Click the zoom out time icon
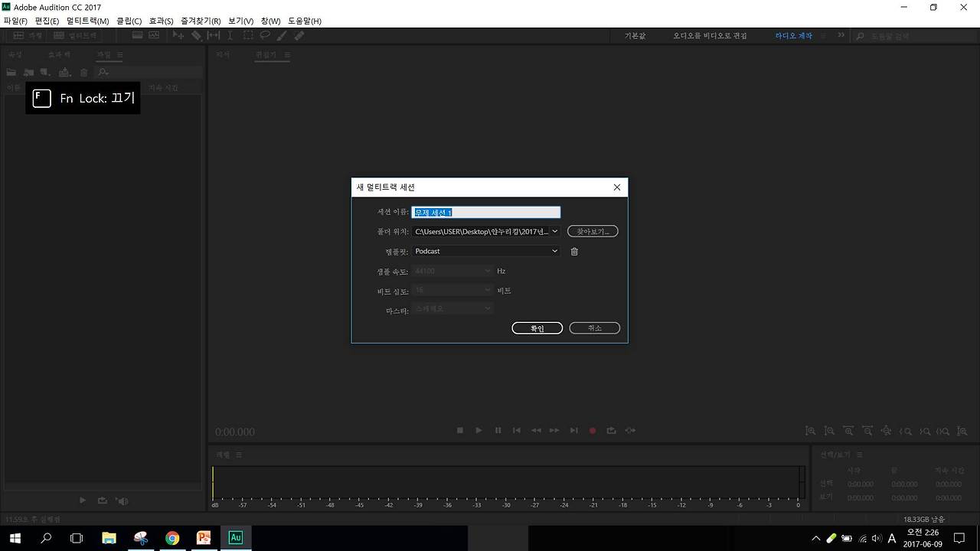 (x=867, y=431)
